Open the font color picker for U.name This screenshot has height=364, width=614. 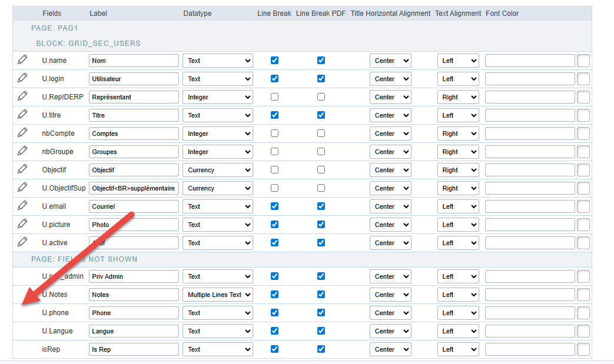[x=583, y=61]
